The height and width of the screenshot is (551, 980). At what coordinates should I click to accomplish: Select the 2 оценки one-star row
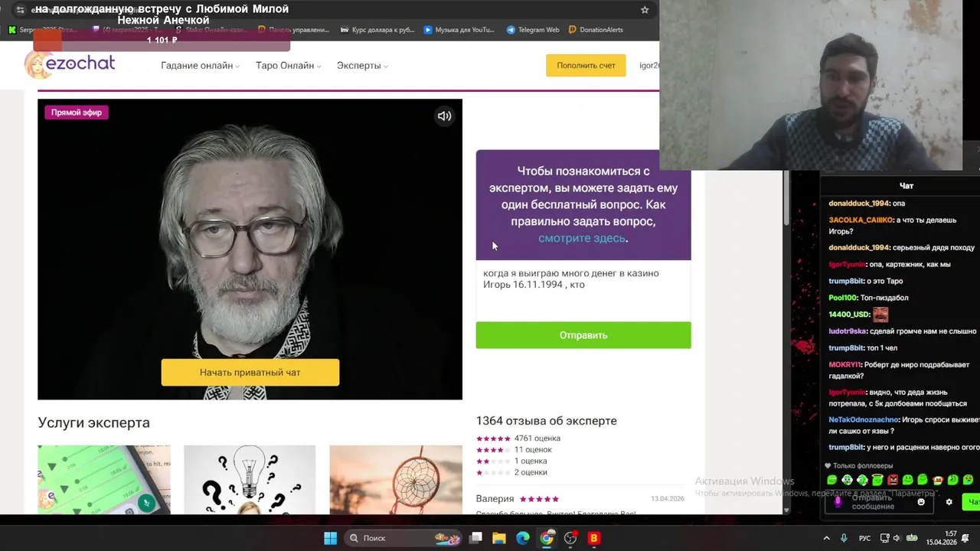(x=511, y=473)
